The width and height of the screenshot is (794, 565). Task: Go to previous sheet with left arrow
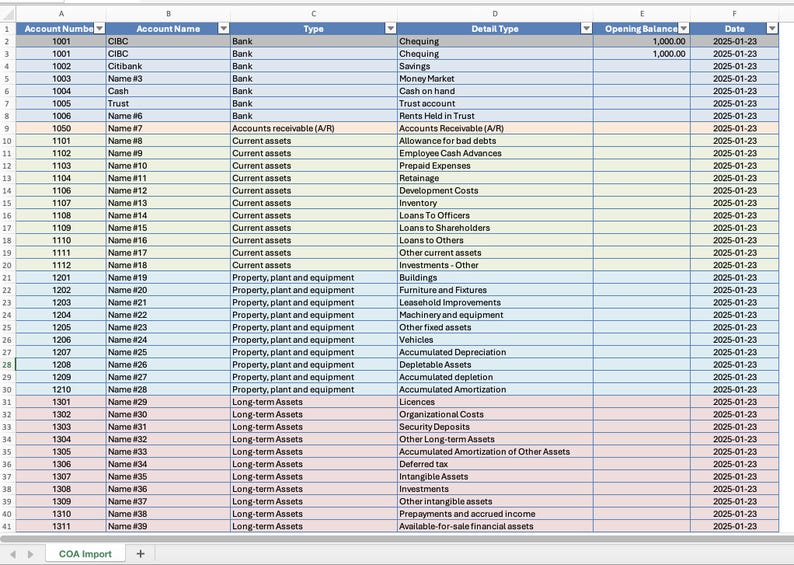click(x=13, y=554)
